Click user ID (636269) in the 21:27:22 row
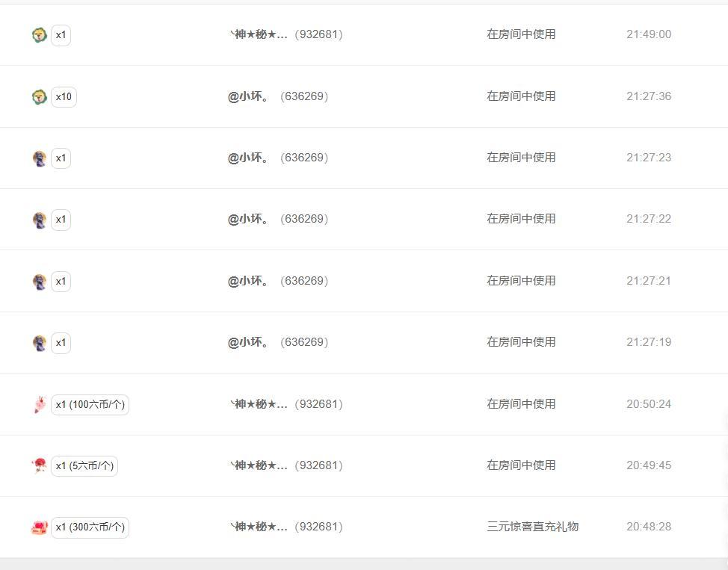728x570 pixels. tap(304, 219)
